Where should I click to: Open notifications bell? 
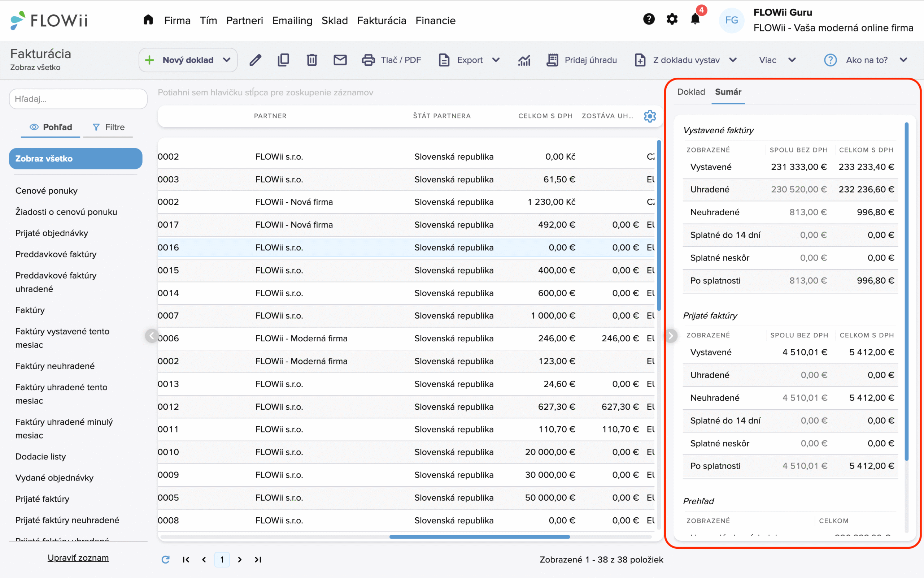coord(695,19)
